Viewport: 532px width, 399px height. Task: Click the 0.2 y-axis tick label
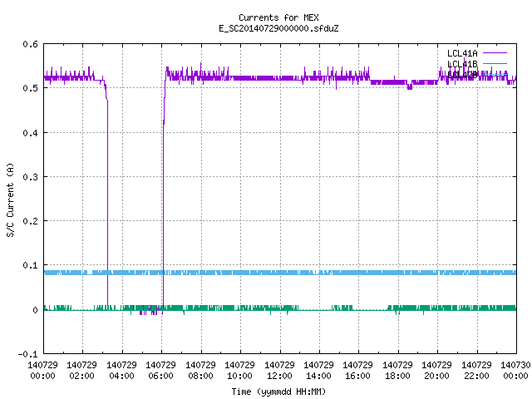tap(31, 221)
